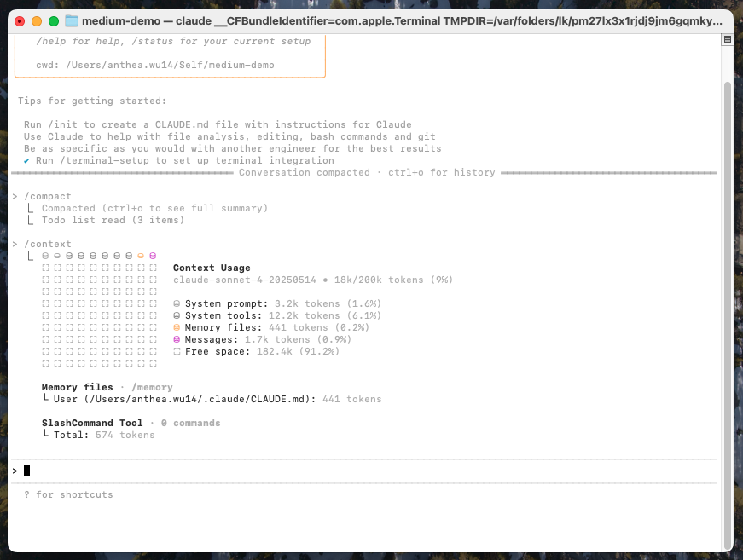Click the scroll-lock icon at top right

727,39
